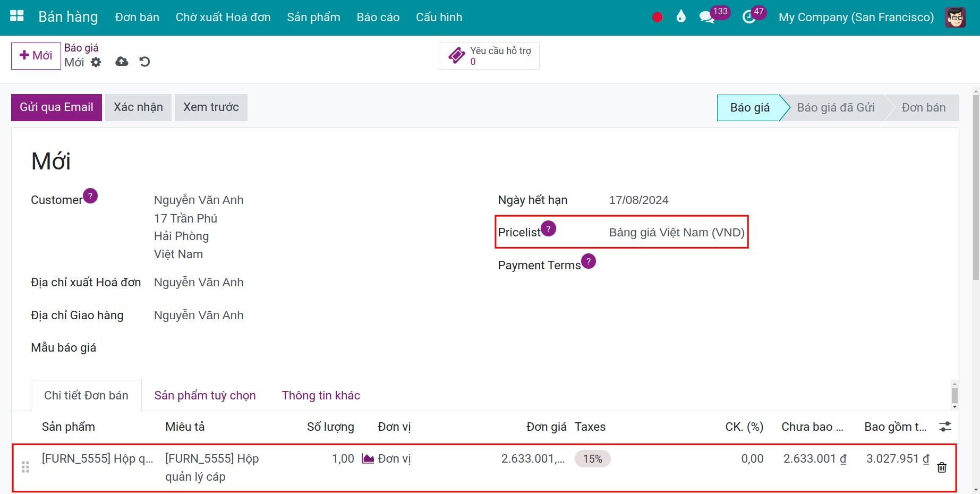
Task: Click the Báo giá breadcrumb link
Action: pyautogui.click(x=81, y=48)
